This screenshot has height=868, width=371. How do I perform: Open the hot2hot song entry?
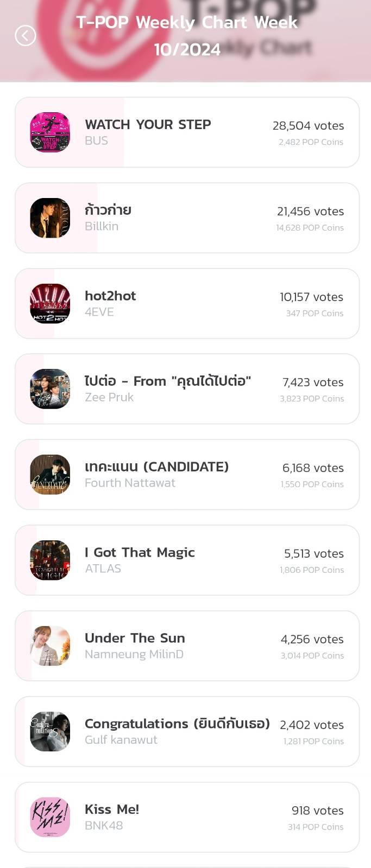tap(187, 304)
